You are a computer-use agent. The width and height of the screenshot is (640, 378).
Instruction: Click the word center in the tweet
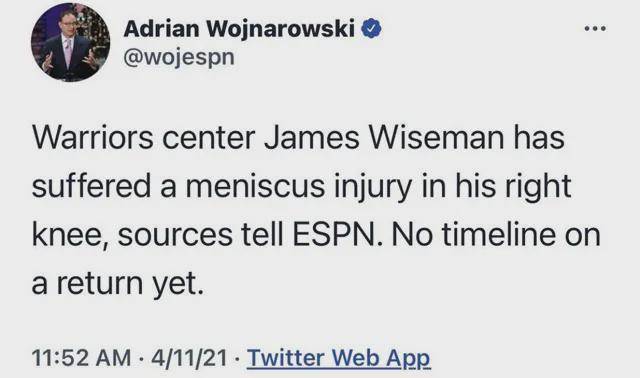coord(209,139)
